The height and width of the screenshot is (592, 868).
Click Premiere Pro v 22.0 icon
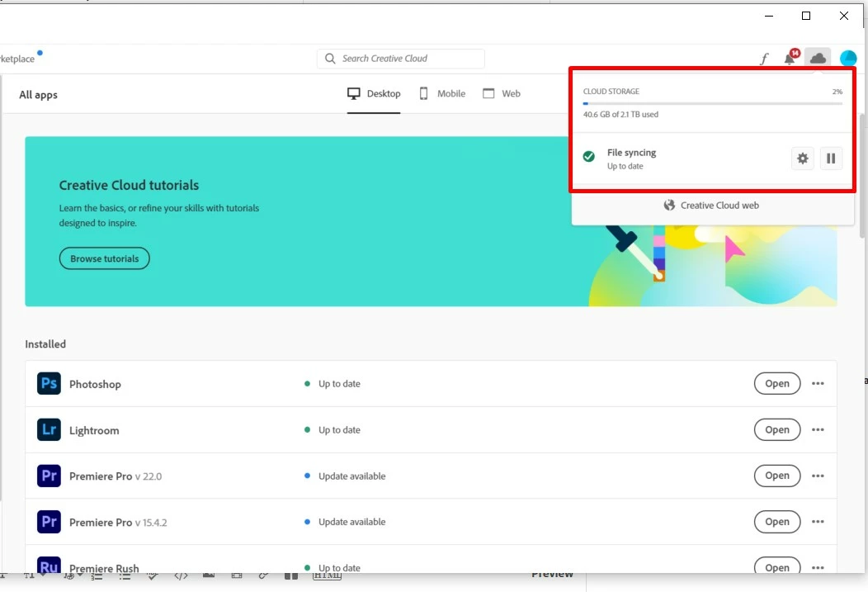point(49,476)
